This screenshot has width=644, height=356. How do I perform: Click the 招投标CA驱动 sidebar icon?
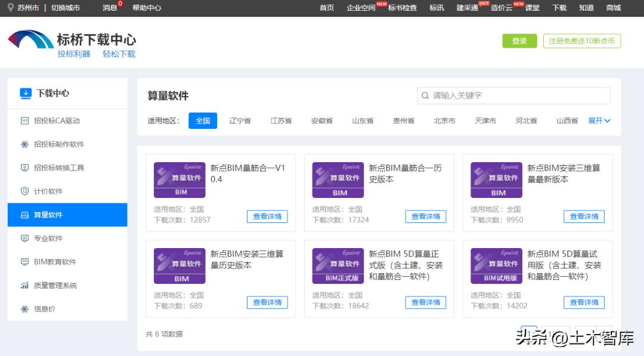click(x=24, y=120)
